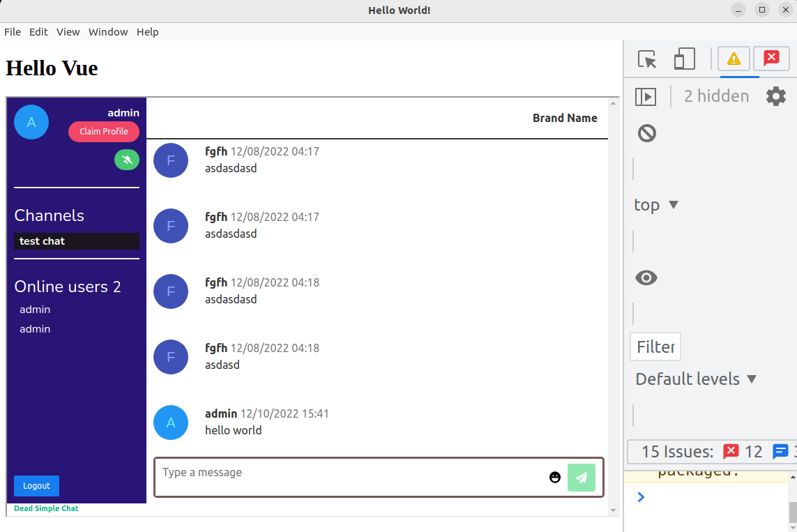Image resolution: width=797 pixels, height=532 pixels.
Task: Send the message with the paper plane button
Action: [x=582, y=478]
